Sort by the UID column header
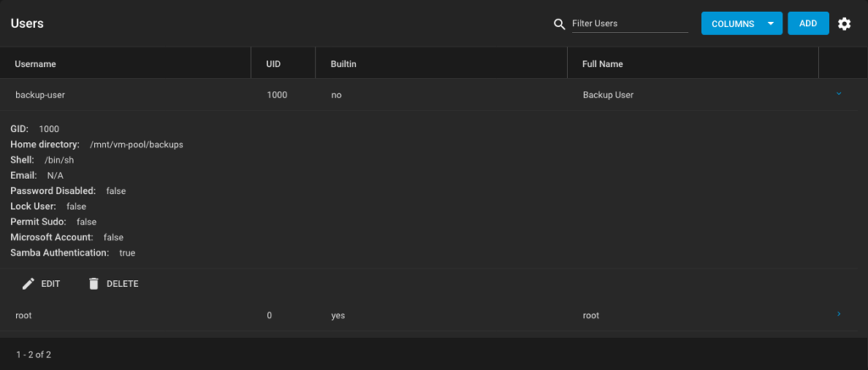Image resolution: width=868 pixels, height=370 pixels. (274, 64)
